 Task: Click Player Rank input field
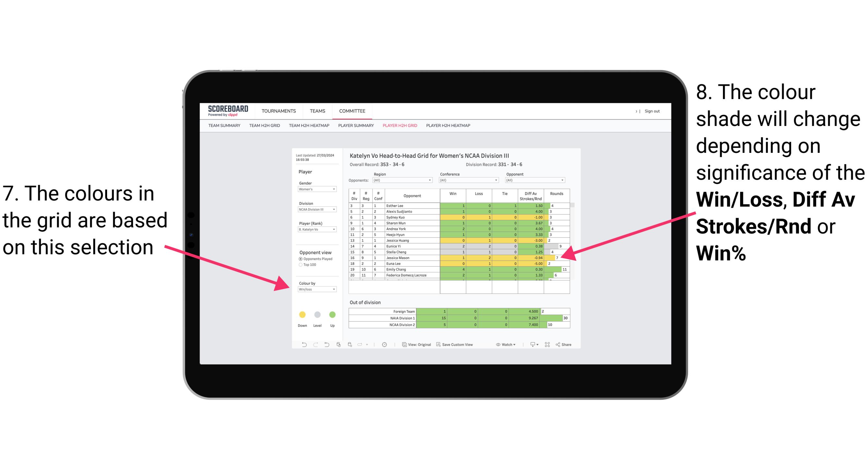(x=315, y=230)
